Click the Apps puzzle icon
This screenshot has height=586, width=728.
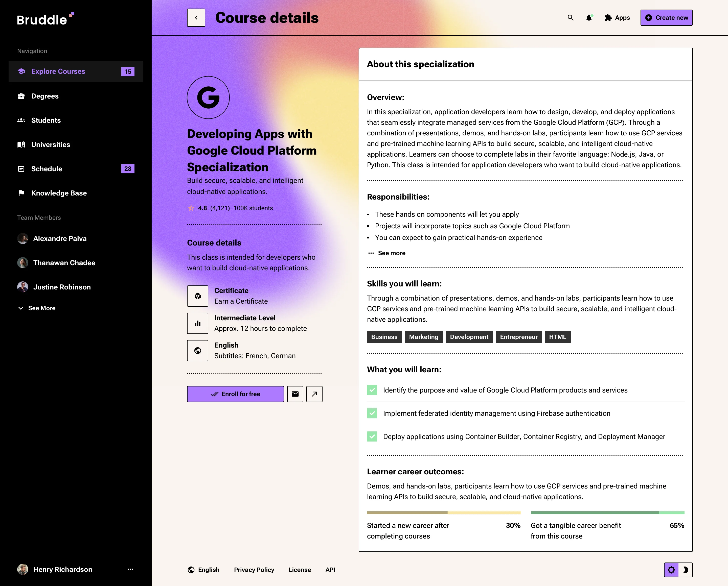tap(608, 17)
